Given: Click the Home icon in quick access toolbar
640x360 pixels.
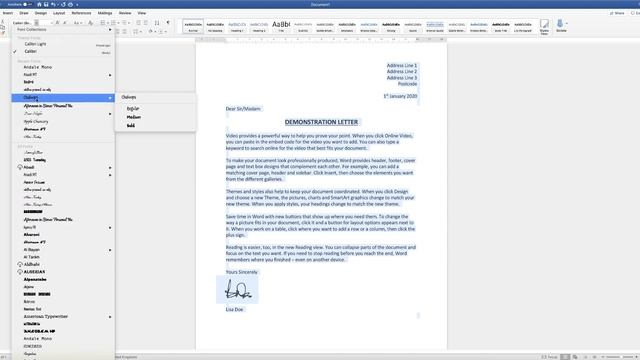Looking at the screenshot, I should pos(39,4).
